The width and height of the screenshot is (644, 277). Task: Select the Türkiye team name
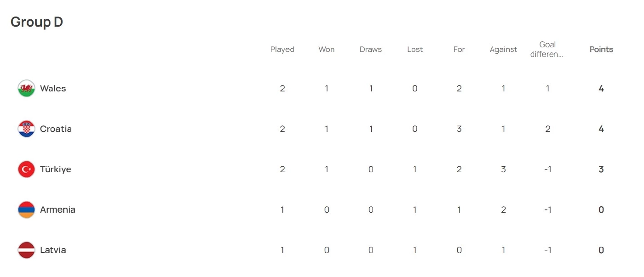56,170
